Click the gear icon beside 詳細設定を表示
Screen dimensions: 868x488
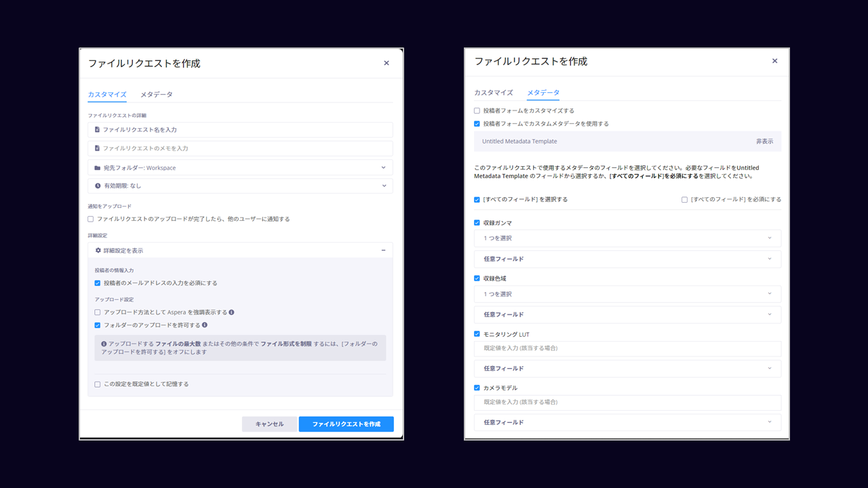(98, 251)
